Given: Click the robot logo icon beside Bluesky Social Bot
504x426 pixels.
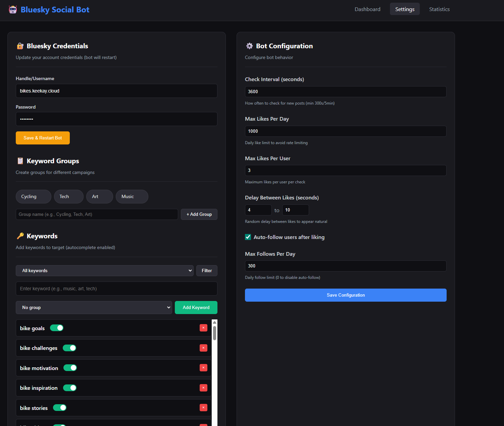Looking at the screenshot, I should pyautogui.click(x=13, y=9).
